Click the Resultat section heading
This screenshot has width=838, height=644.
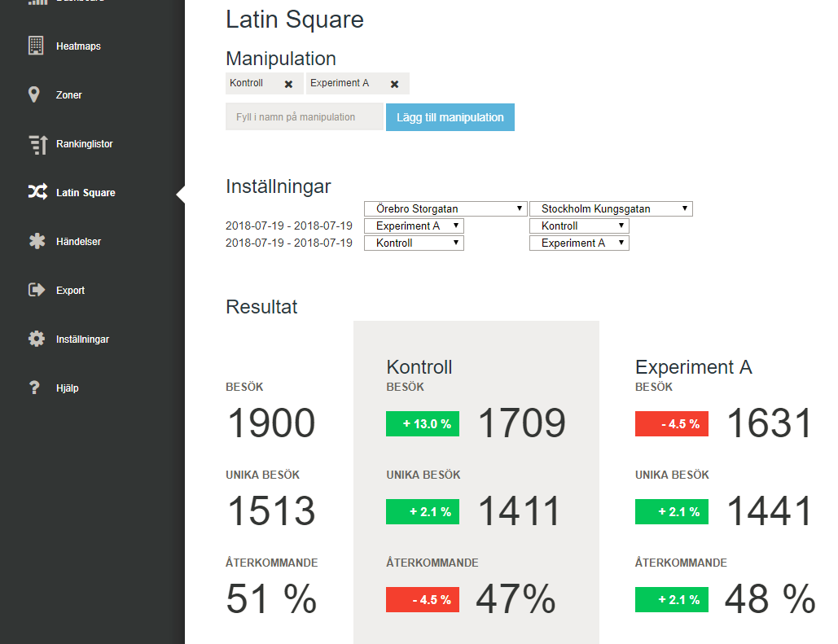tap(261, 307)
